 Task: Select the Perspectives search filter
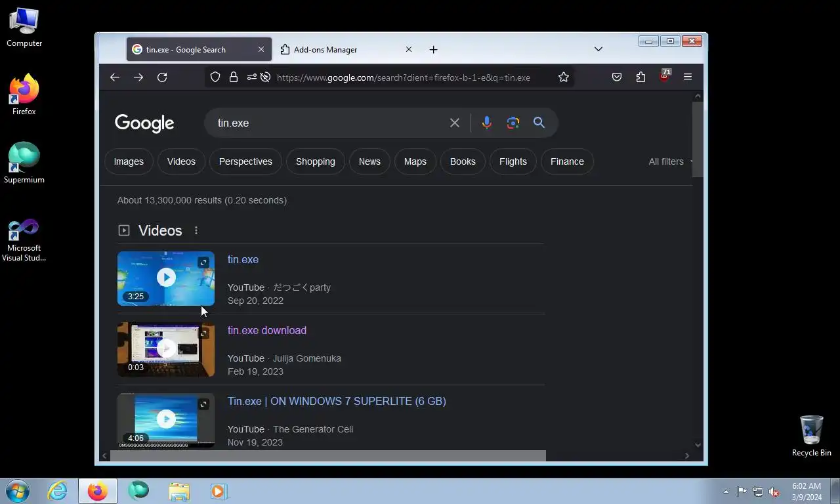point(245,161)
